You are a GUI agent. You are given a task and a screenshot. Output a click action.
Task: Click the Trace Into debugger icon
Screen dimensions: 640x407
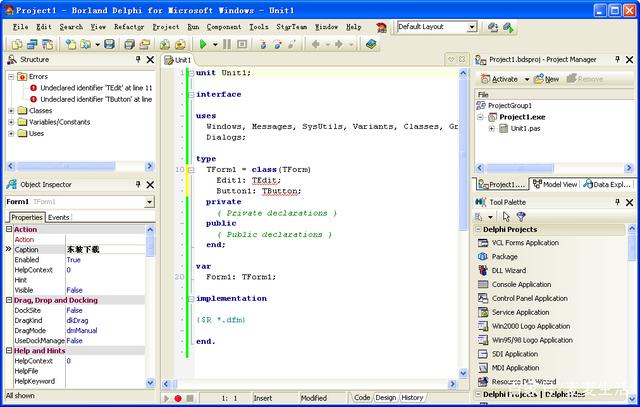(x=263, y=44)
